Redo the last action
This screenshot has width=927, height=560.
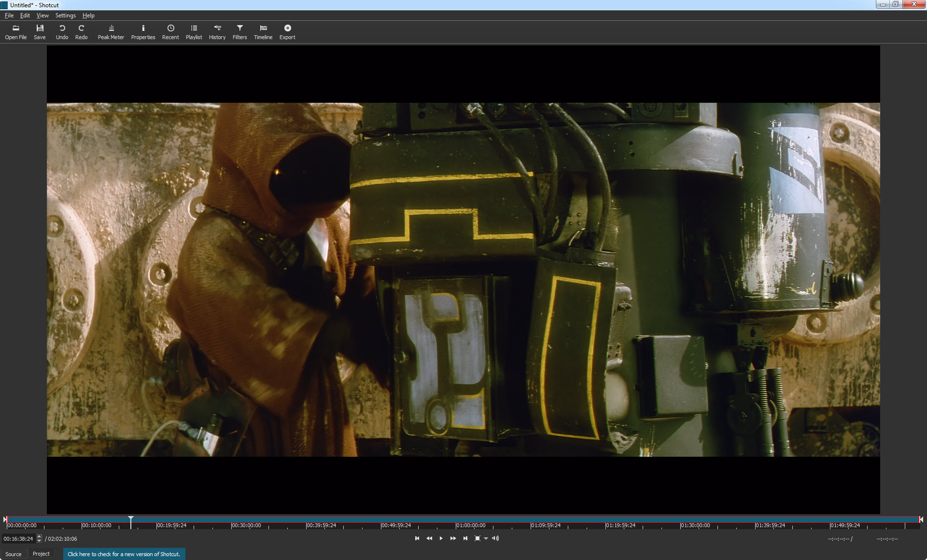81,32
